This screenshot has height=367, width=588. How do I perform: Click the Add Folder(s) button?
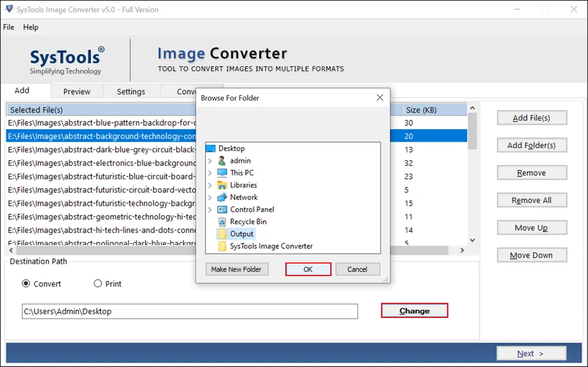click(x=532, y=145)
